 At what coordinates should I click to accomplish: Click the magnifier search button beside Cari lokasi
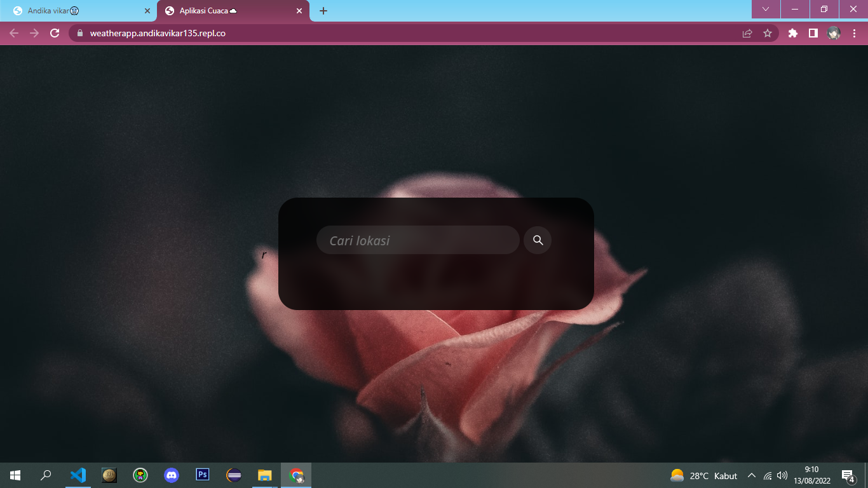click(538, 240)
